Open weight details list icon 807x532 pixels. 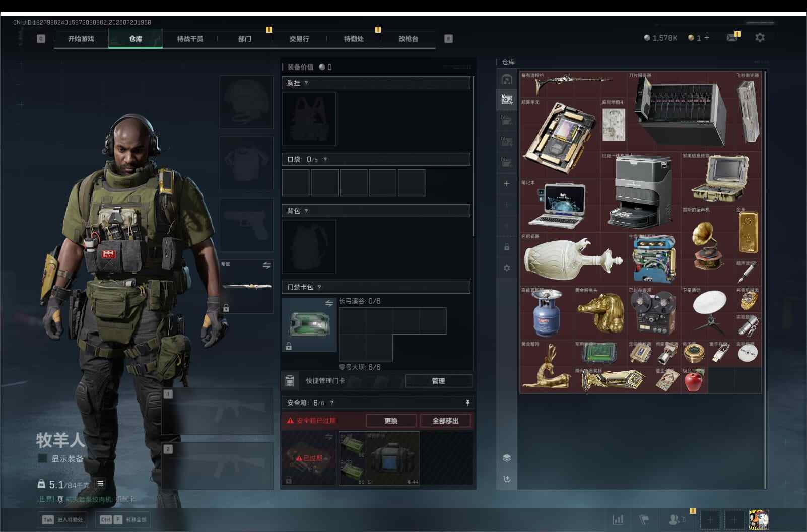[100, 484]
